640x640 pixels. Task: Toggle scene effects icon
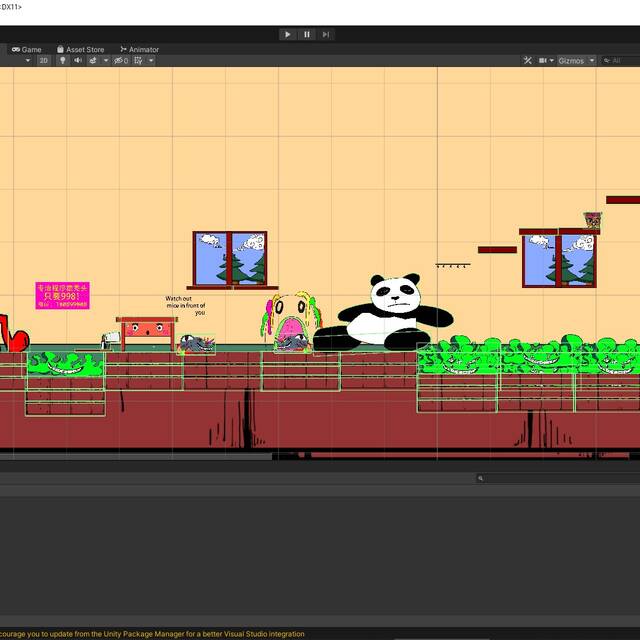pos(93,60)
